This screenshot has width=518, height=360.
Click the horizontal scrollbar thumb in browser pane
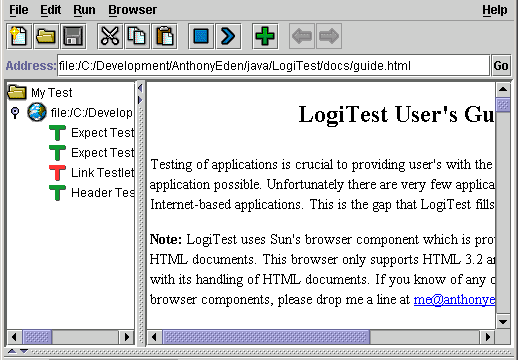[x=266, y=337]
